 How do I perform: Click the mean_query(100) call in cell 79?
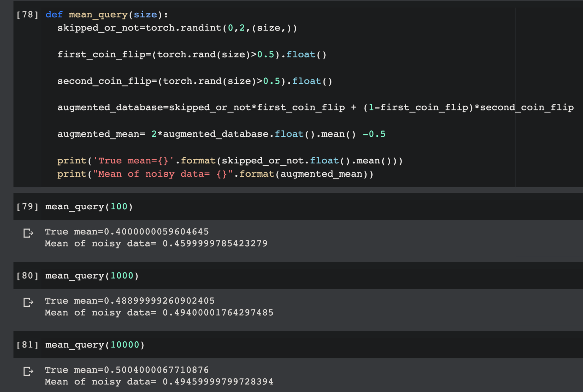[88, 206]
